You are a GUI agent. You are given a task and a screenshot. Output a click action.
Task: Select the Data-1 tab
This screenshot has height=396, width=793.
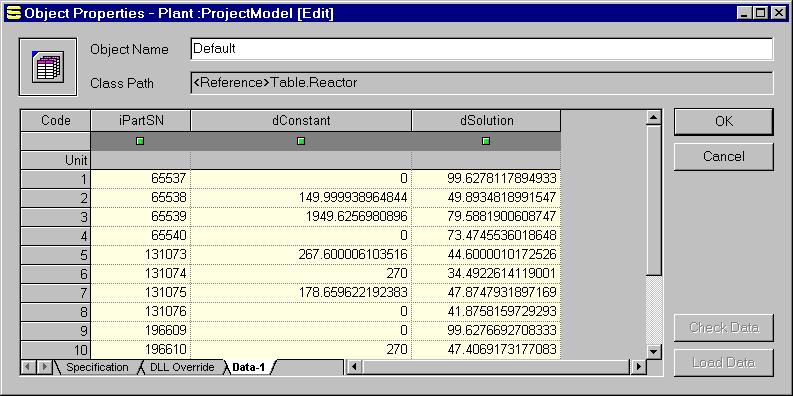(x=248, y=367)
